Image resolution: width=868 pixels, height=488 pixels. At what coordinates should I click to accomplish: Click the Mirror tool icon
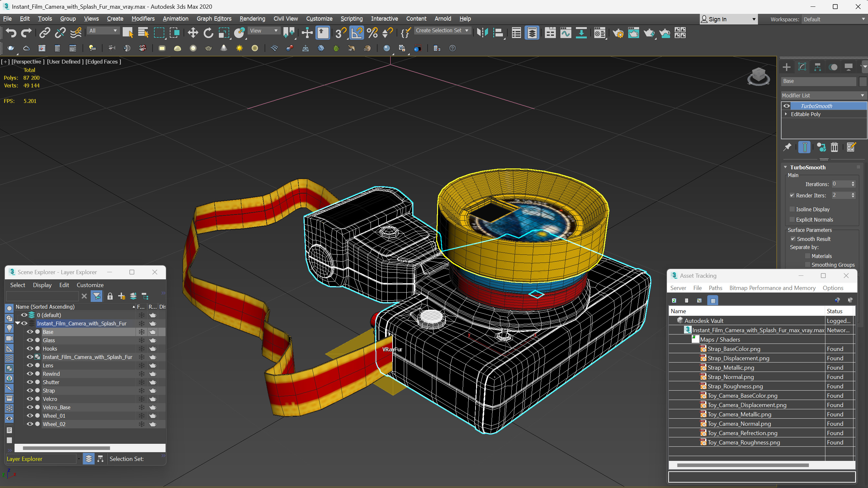[482, 33]
